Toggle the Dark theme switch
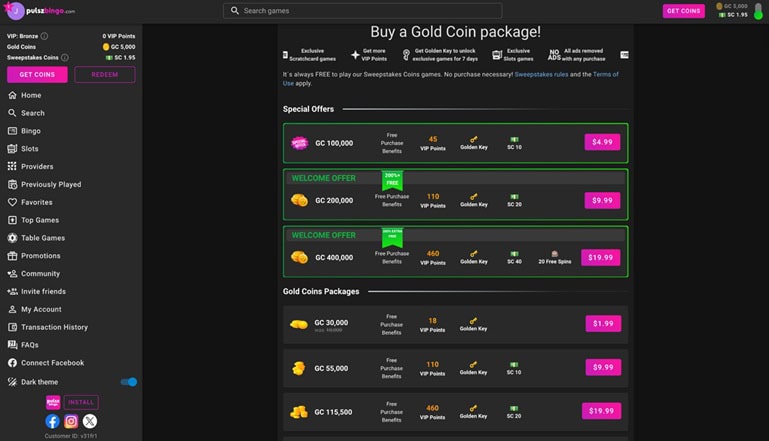The image size is (769, 441). (128, 381)
